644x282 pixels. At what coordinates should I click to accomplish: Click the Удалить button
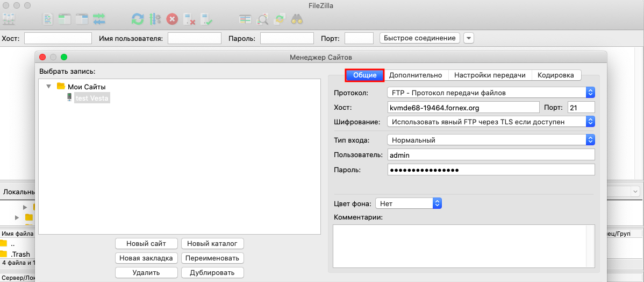pos(146,272)
